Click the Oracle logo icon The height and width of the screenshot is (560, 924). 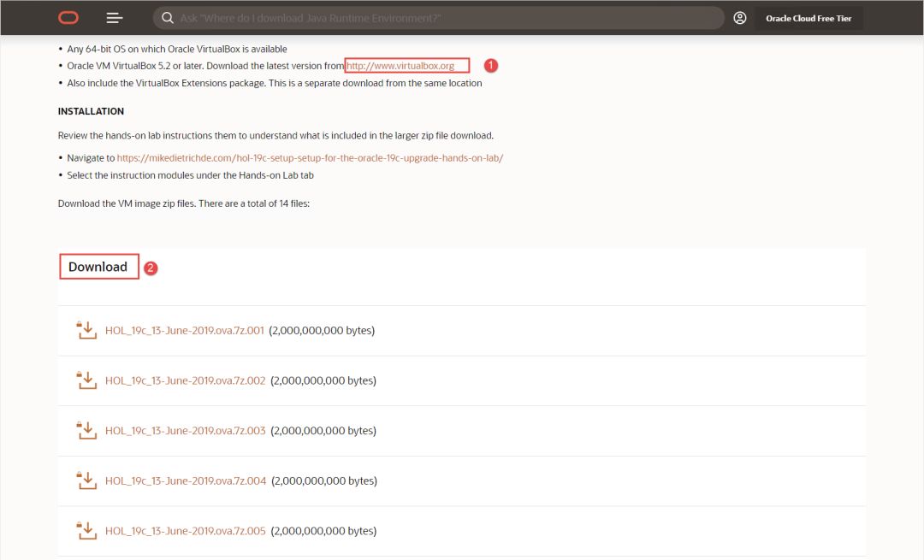[x=68, y=18]
